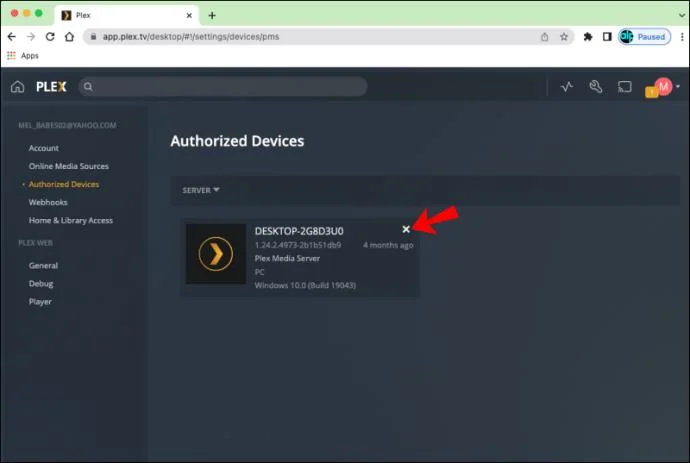Screen dimensions: 690x463
Task: Open Home & Library Access
Action: [x=71, y=220]
